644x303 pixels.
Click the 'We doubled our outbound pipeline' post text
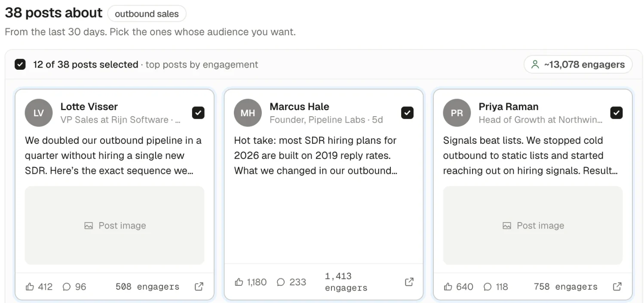pyautogui.click(x=113, y=155)
